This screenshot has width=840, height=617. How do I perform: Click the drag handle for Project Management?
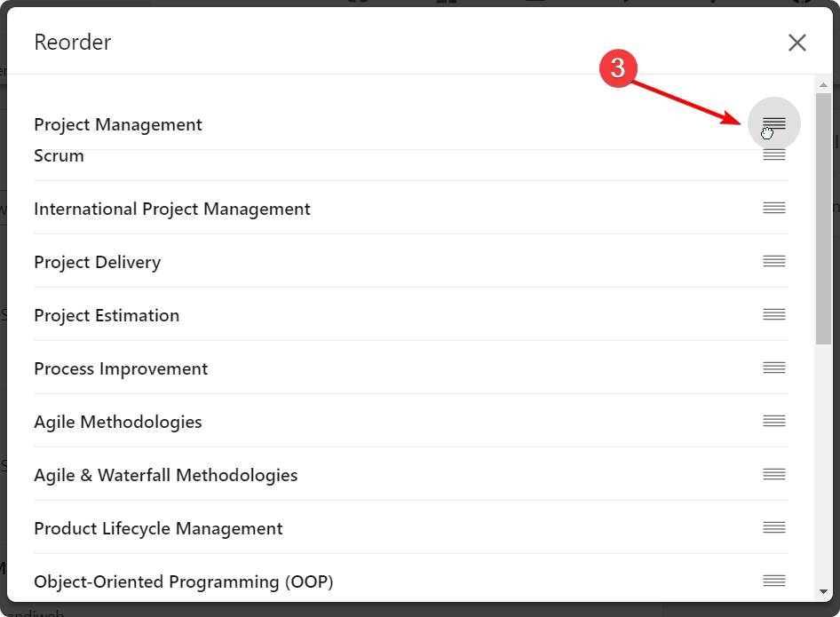774,123
